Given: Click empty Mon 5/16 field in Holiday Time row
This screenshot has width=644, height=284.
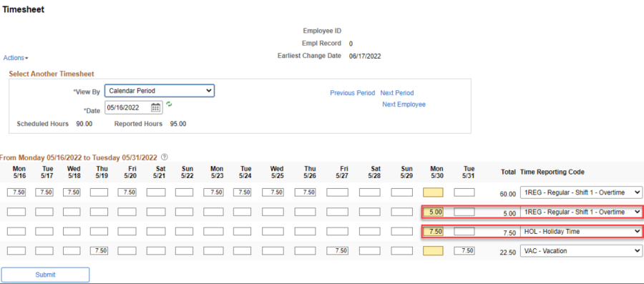Looking at the screenshot, I should click(x=16, y=232).
